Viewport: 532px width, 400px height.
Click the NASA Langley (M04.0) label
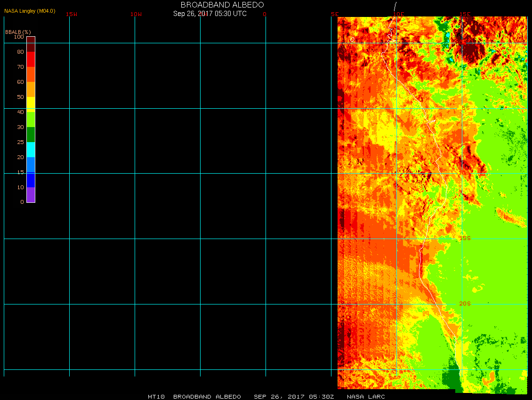click(x=30, y=11)
